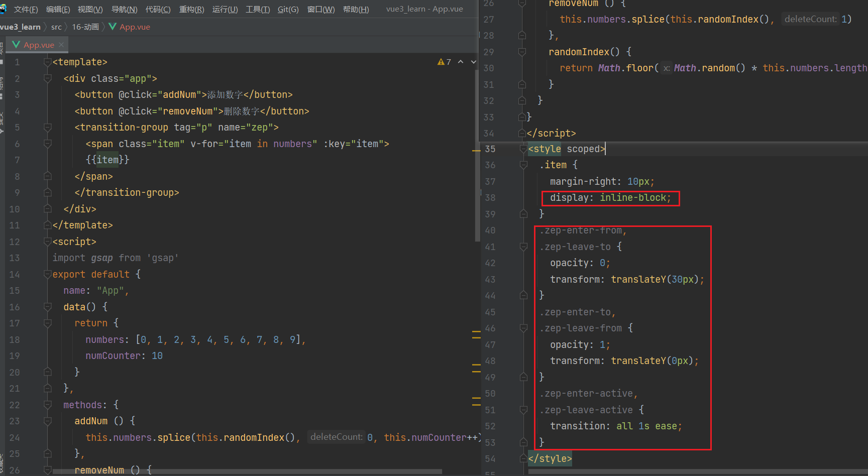Click the App.vue breadcrumb item
Viewport: 868px width, 476px height.
coord(135,27)
